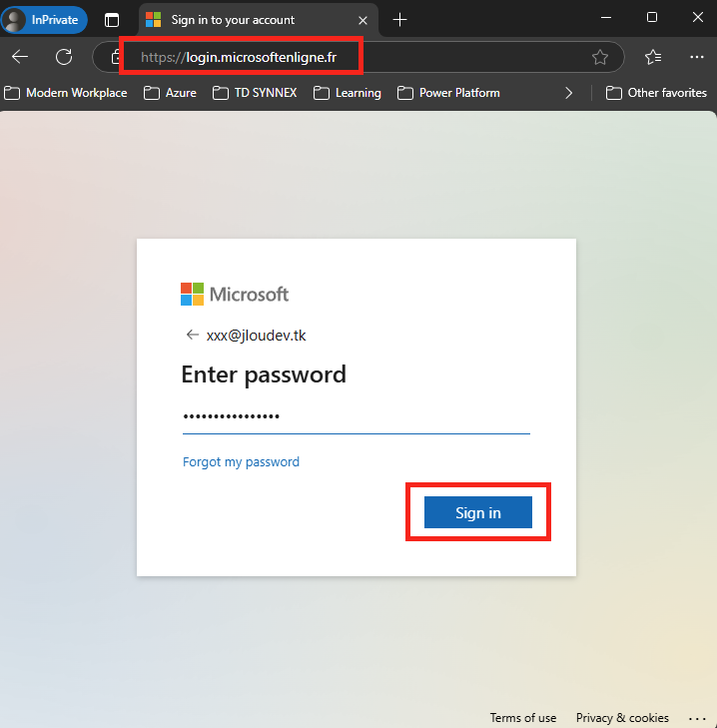The image size is (717, 728).
Task: Open TD SYNNEX favorites folder
Action: [255, 93]
